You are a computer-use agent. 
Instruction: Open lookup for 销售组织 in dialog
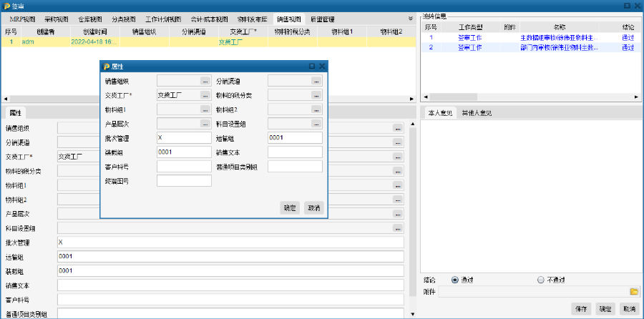click(x=205, y=81)
